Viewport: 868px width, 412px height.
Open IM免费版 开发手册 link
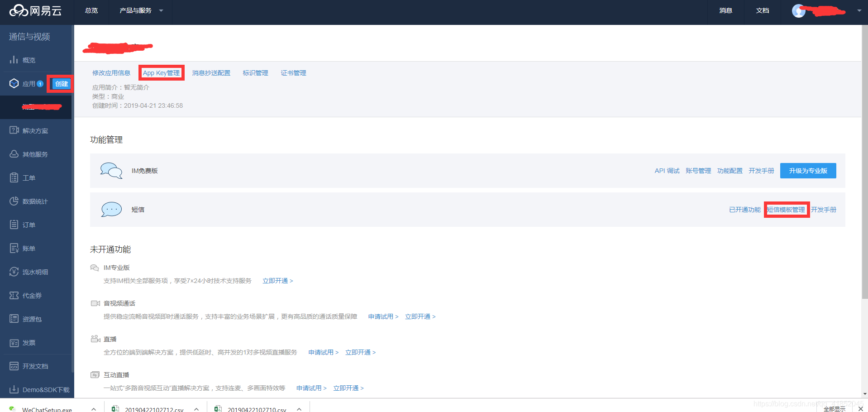tap(761, 171)
